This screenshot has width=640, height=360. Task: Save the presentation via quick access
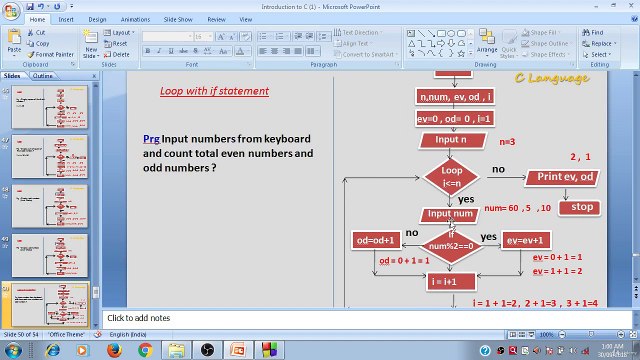click(x=30, y=7)
